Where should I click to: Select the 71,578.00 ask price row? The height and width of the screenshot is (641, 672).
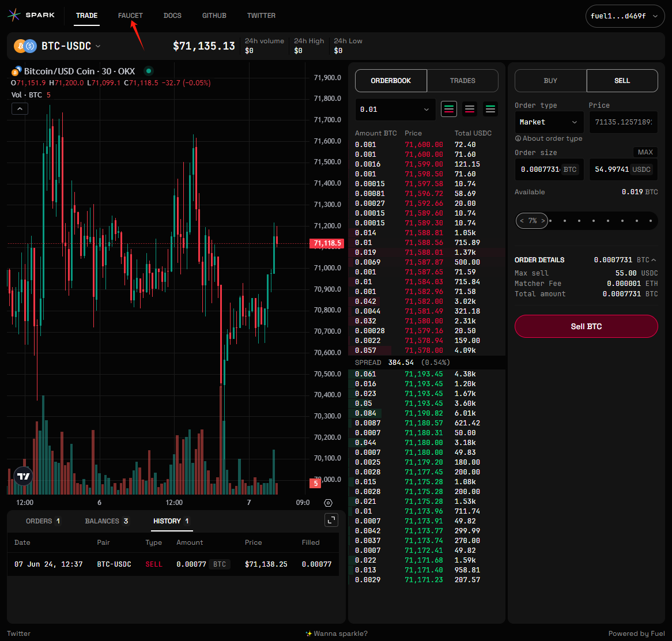(427, 350)
